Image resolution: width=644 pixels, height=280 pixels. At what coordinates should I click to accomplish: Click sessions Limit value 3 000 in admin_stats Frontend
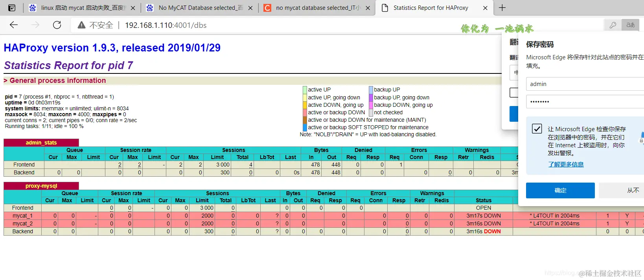point(223,165)
